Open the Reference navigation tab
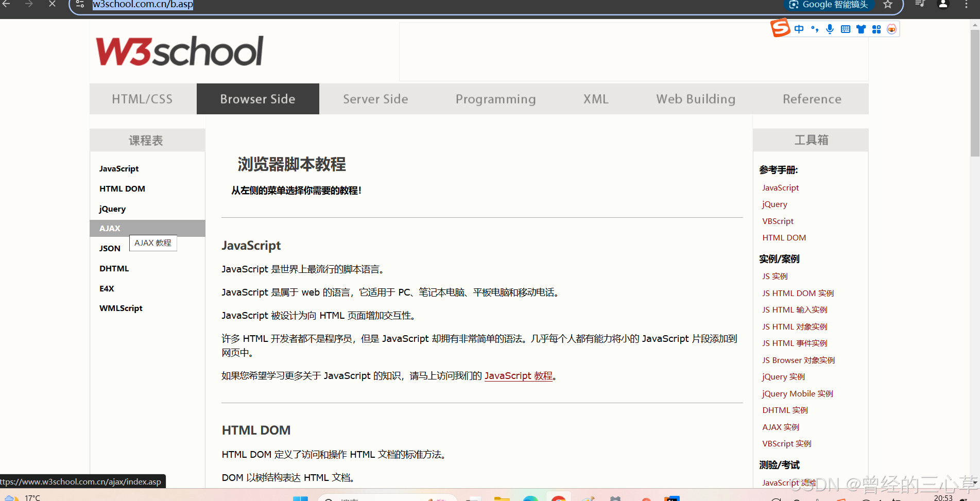This screenshot has width=980, height=501. pos(812,99)
